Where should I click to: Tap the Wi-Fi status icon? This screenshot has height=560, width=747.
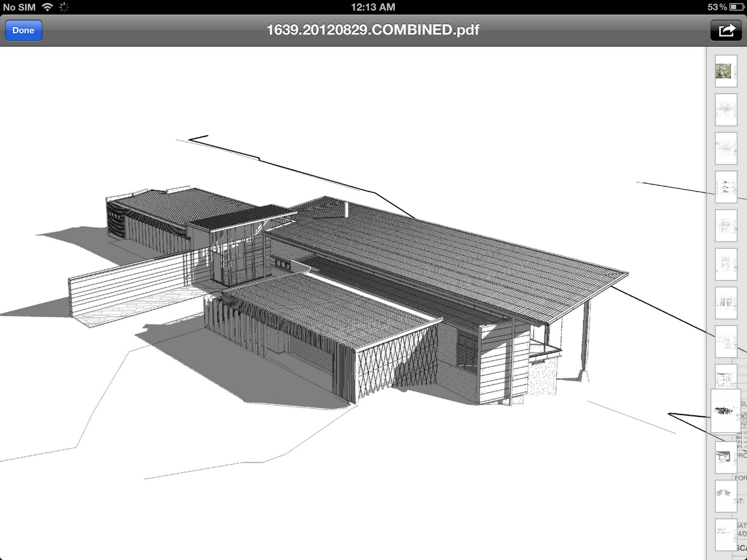point(47,6)
